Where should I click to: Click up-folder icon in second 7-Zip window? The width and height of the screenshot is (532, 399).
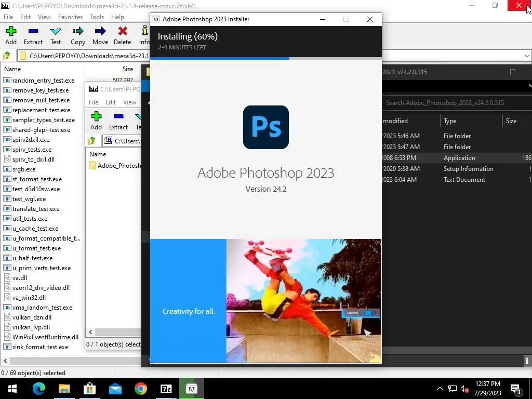[92, 140]
